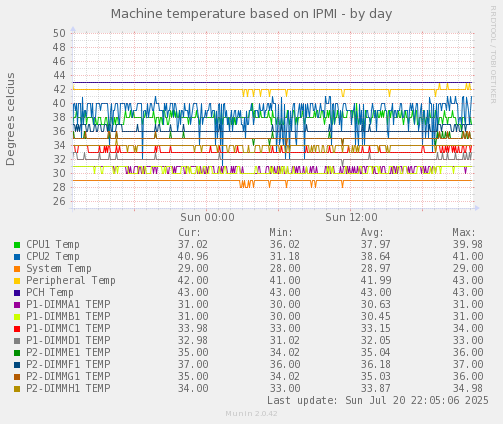The image size is (503, 424).
Task: Select the 'P2-DIMMH1 TEMP' legend label
Action: 68,388
